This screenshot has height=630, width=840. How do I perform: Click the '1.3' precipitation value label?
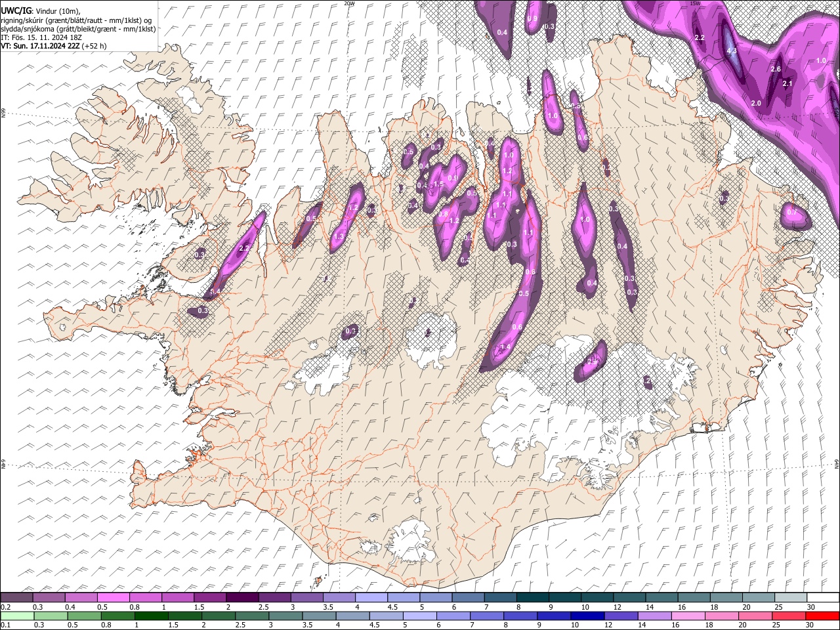coord(339,237)
